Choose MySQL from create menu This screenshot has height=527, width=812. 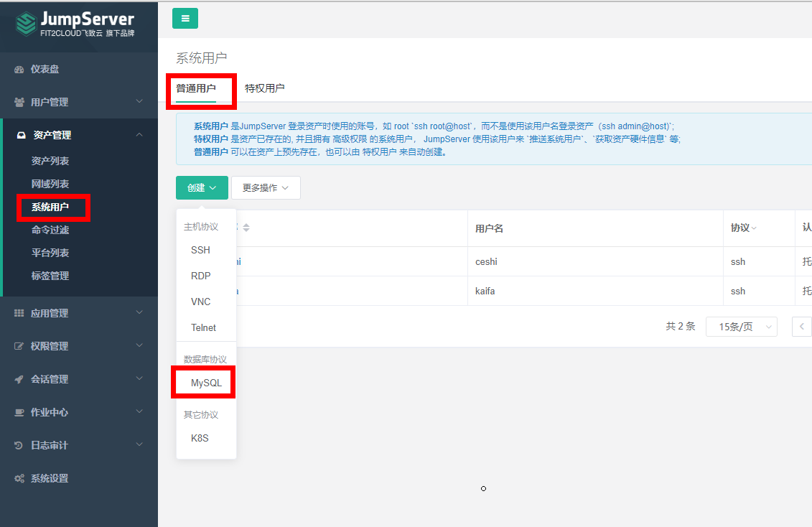coord(206,383)
